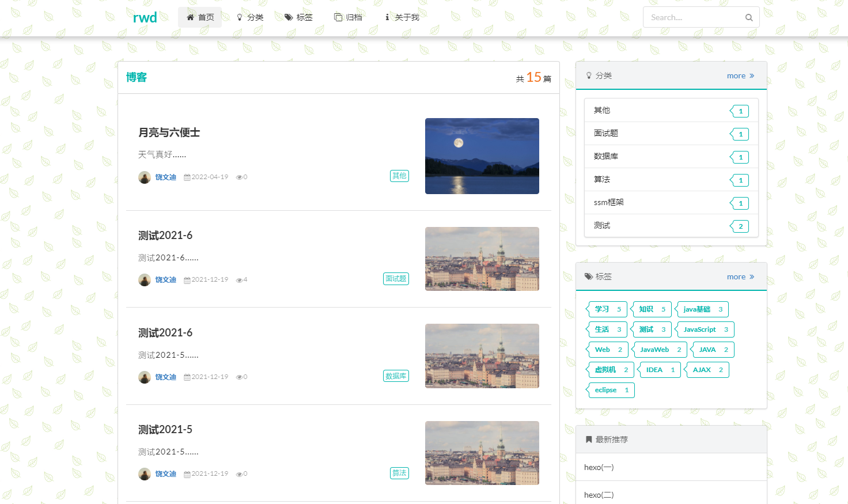Click the 测试 tag with count 3
Image resolution: width=848 pixels, height=504 pixels.
652,329
